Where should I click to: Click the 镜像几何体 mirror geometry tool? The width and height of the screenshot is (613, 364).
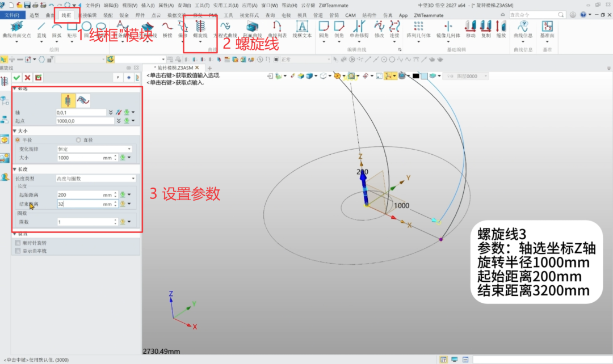448,29
